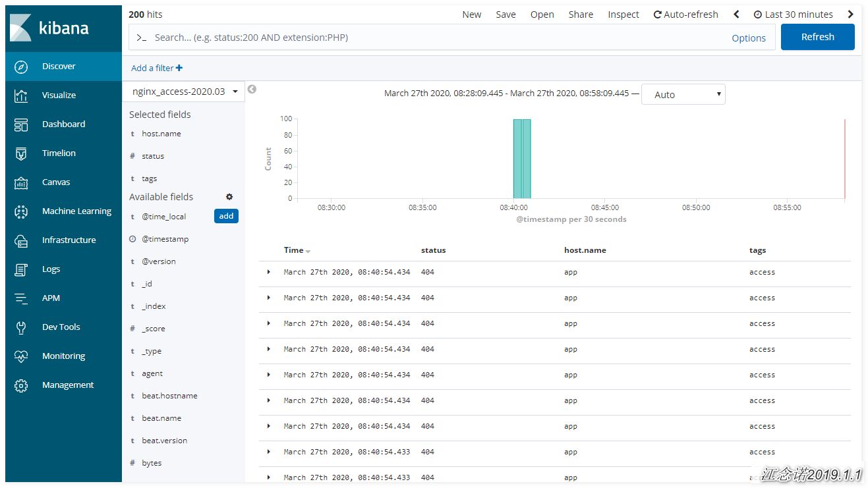The image size is (868, 488).
Task: Open the Visualize chart icon
Action: point(21,95)
